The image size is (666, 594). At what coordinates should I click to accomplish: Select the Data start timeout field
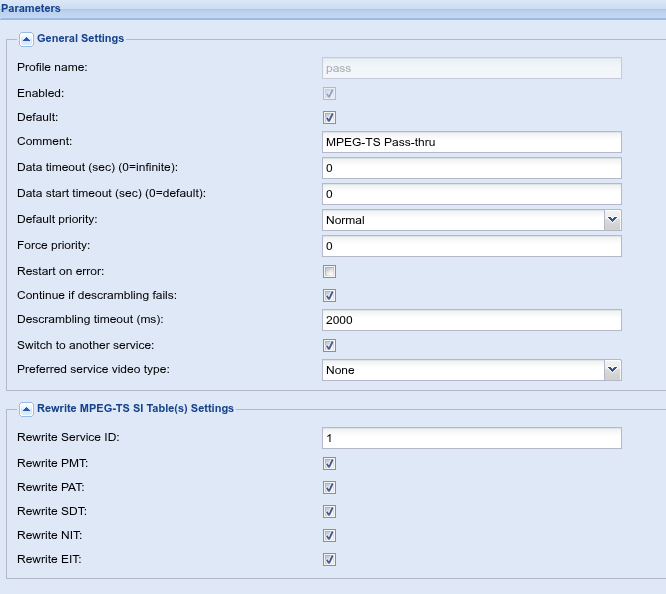tap(472, 194)
